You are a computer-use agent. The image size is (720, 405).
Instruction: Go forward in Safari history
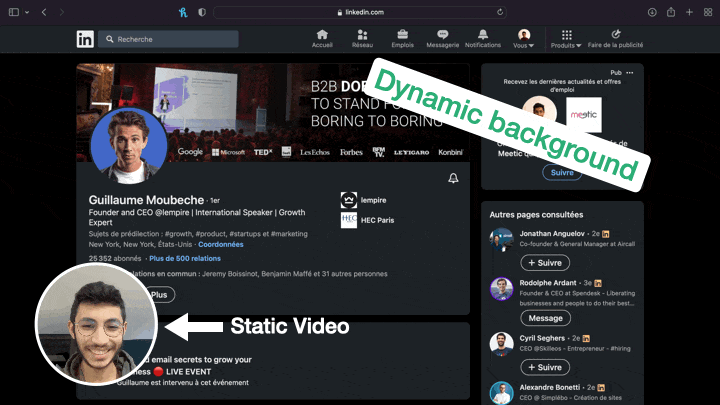[x=62, y=12]
